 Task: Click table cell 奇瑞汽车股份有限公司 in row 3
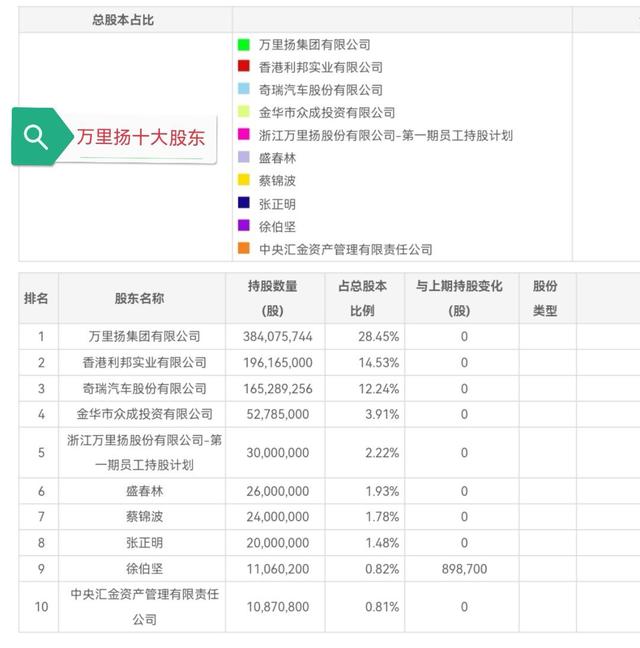pyautogui.click(x=144, y=388)
